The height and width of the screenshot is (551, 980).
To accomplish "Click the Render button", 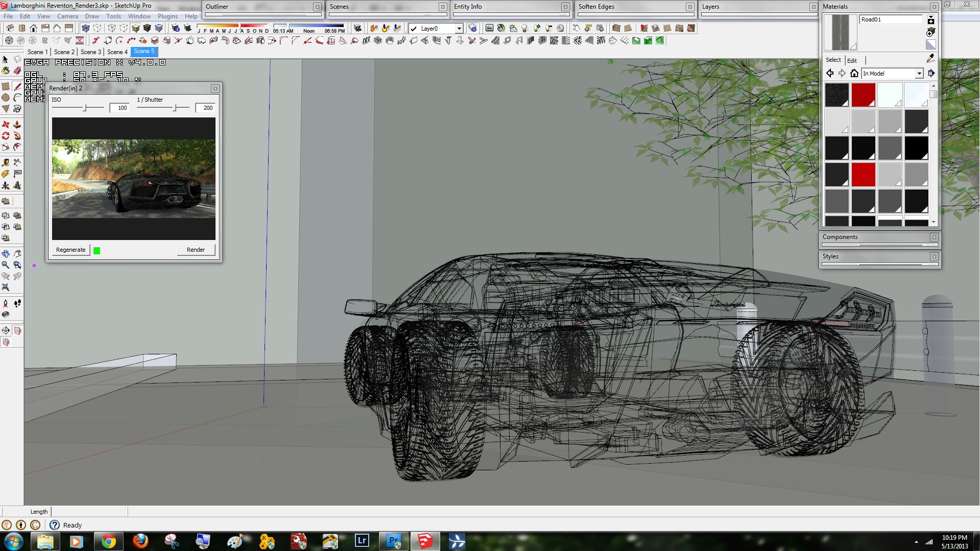I will pos(196,250).
